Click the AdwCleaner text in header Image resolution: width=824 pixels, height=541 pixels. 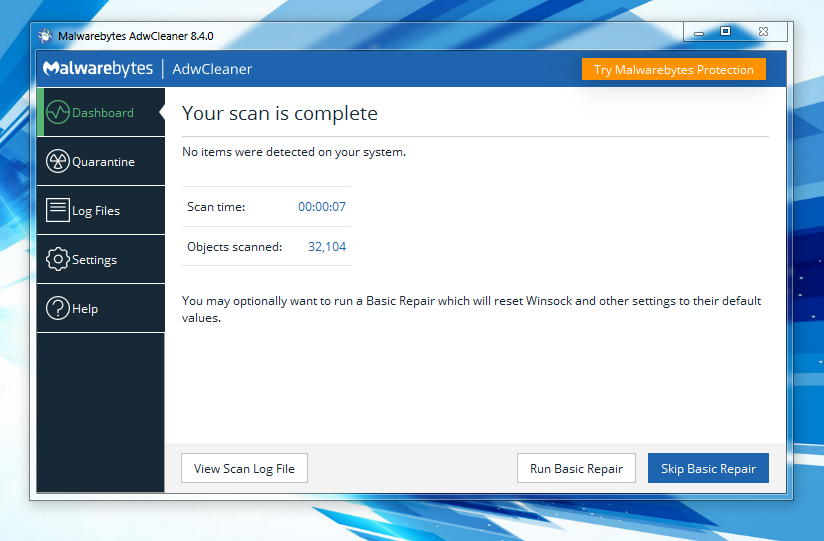(212, 69)
